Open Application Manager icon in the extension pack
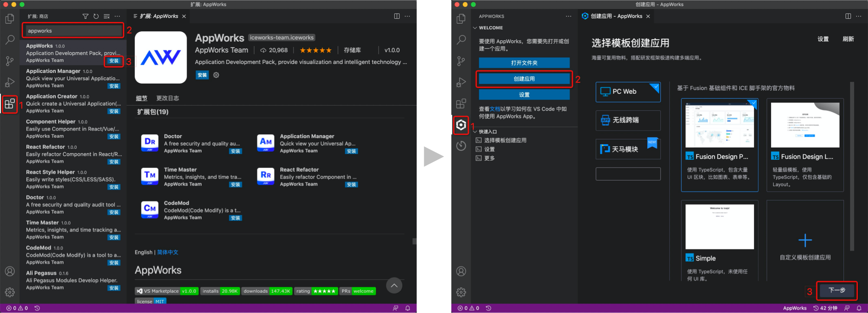Screen dimensions: 868x313 [266, 143]
